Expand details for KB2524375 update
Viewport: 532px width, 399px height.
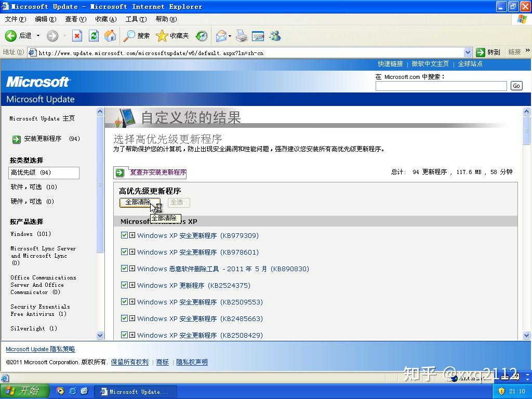pyautogui.click(x=132, y=285)
